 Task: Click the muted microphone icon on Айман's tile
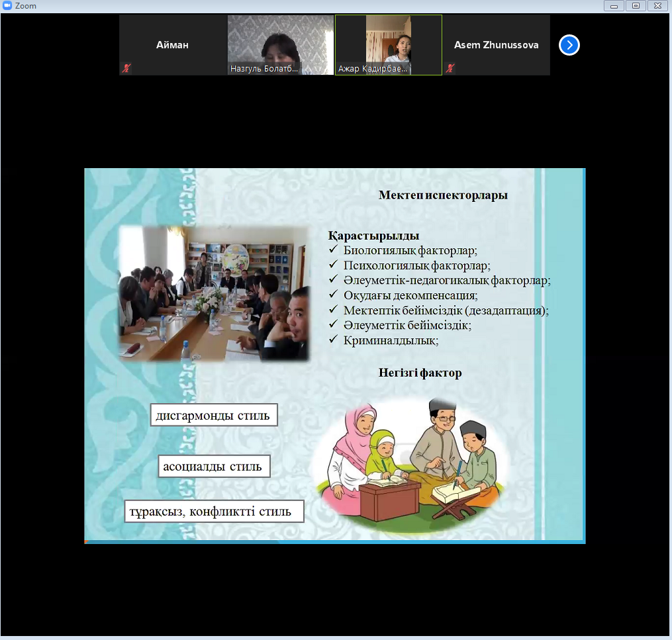tap(126, 68)
